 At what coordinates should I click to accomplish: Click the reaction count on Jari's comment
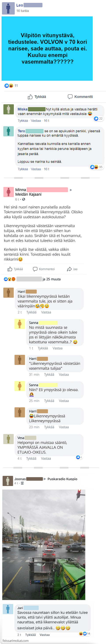[x=84, y=633]
